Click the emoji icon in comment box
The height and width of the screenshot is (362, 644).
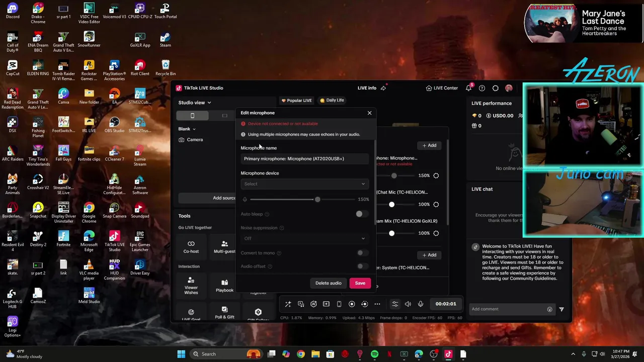pos(549,309)
